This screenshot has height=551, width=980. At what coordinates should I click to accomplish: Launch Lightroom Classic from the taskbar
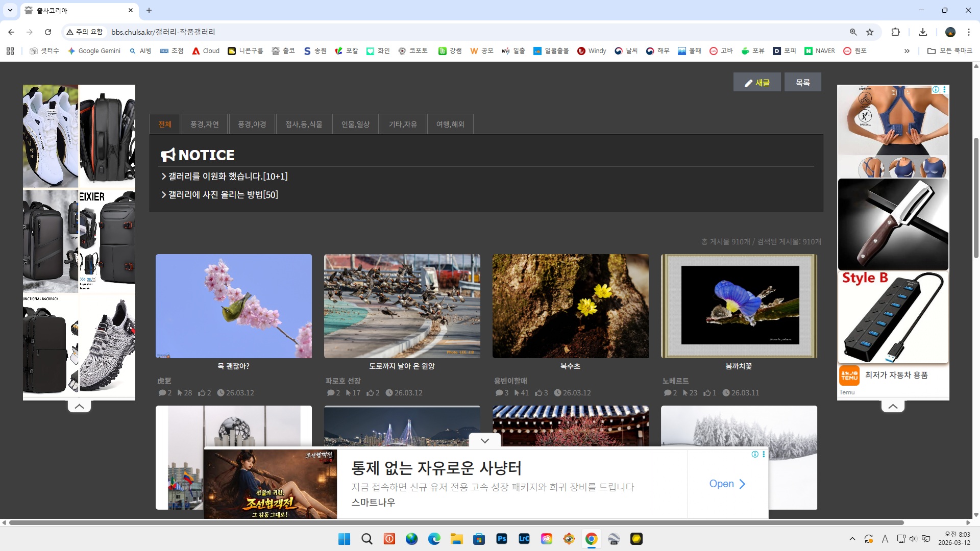[524, 539]
